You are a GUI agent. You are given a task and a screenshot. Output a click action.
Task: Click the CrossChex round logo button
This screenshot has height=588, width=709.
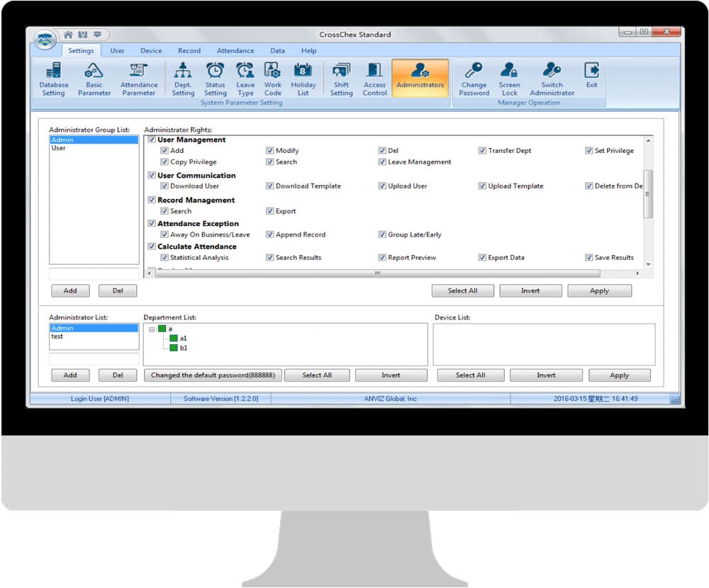pos(44,40)
